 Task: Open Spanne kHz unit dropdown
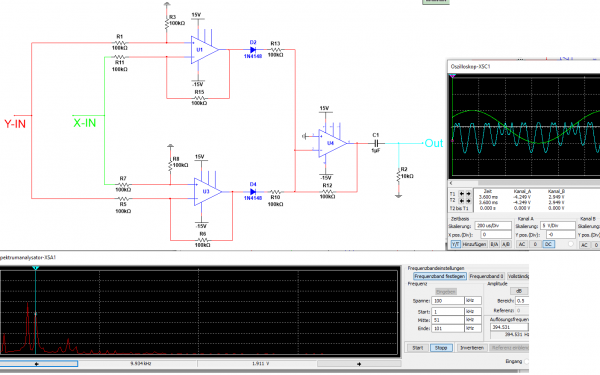[x=473, y=301]
